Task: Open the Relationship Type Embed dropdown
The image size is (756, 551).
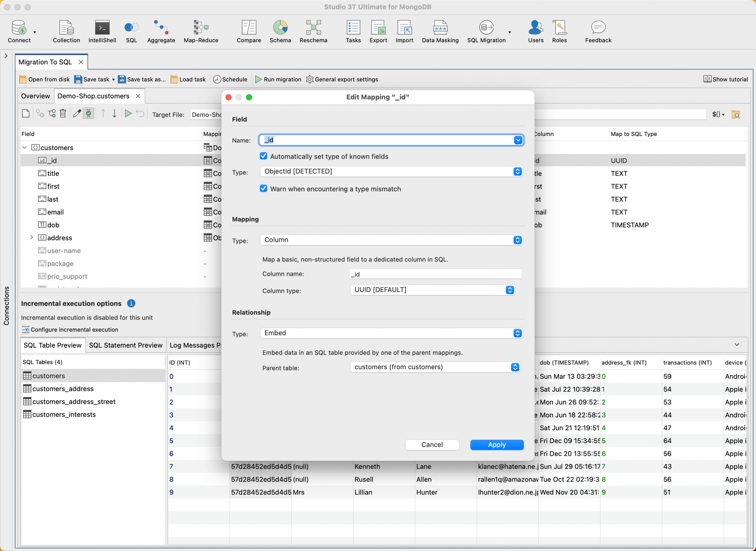Action: (391, 333)
